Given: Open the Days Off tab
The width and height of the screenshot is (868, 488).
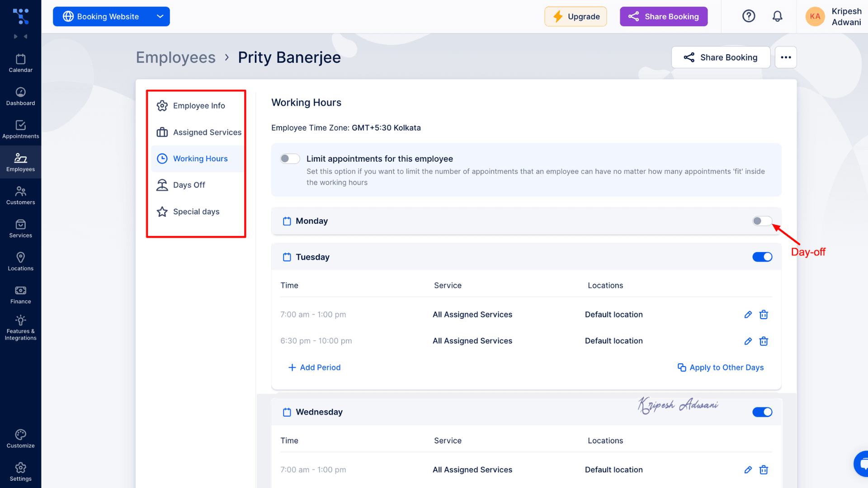Looking at the screenshot, I should click(197, 185).
